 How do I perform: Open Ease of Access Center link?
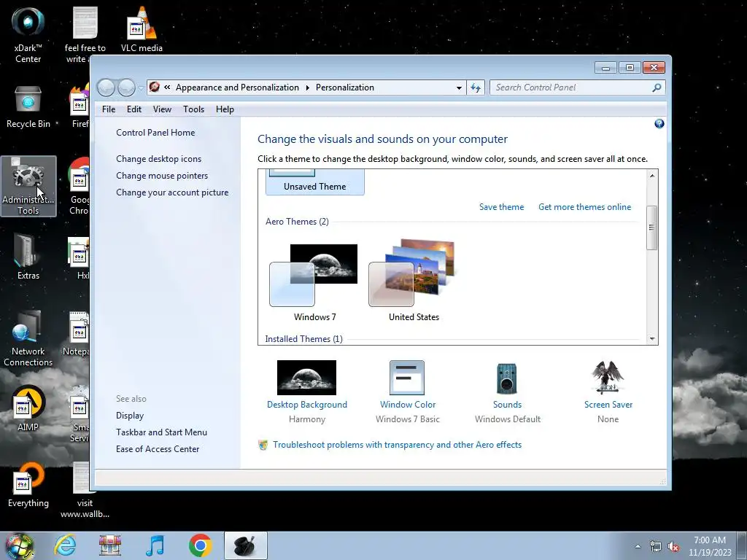tap(158, 448)
